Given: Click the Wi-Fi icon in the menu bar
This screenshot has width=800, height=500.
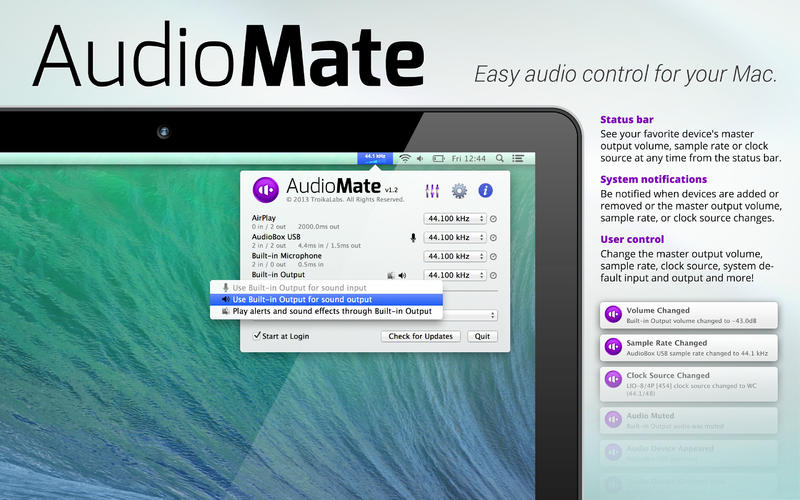Looking at the screenshot, I should [405, 159].
